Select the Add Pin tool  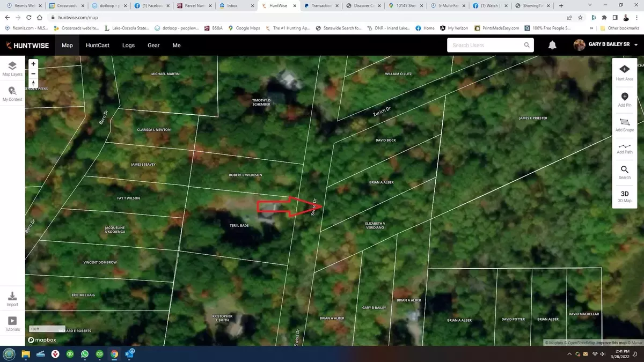(x=625, y=99)
